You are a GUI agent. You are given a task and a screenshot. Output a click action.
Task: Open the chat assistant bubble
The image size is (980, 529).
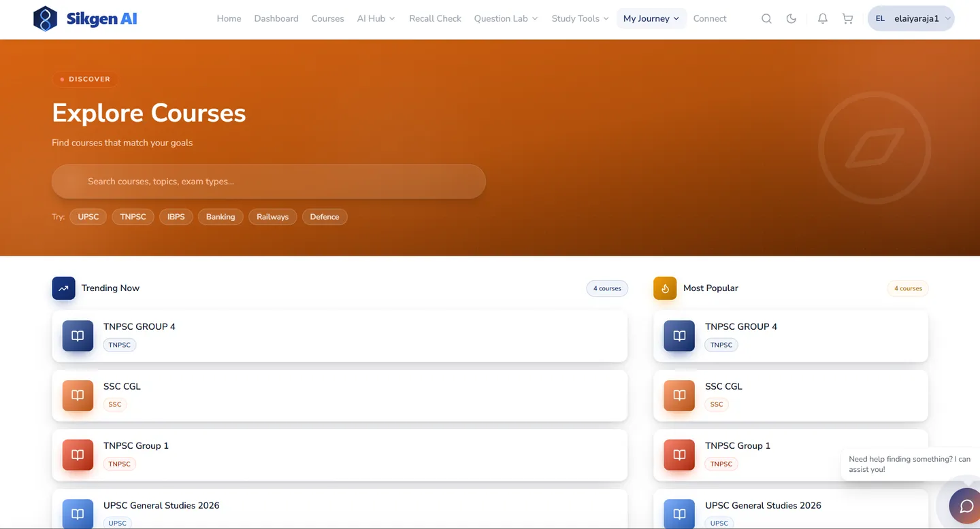tap(966, 506)
